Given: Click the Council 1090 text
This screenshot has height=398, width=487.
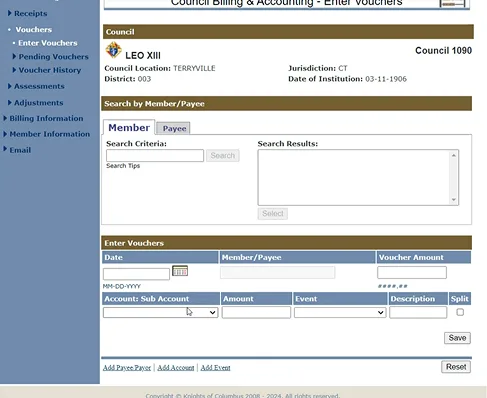Looking at the screenshot, I should [443, 51].
